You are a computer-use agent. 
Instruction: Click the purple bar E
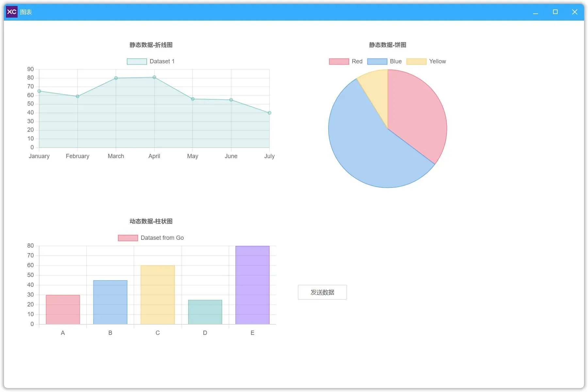point(253,285)
